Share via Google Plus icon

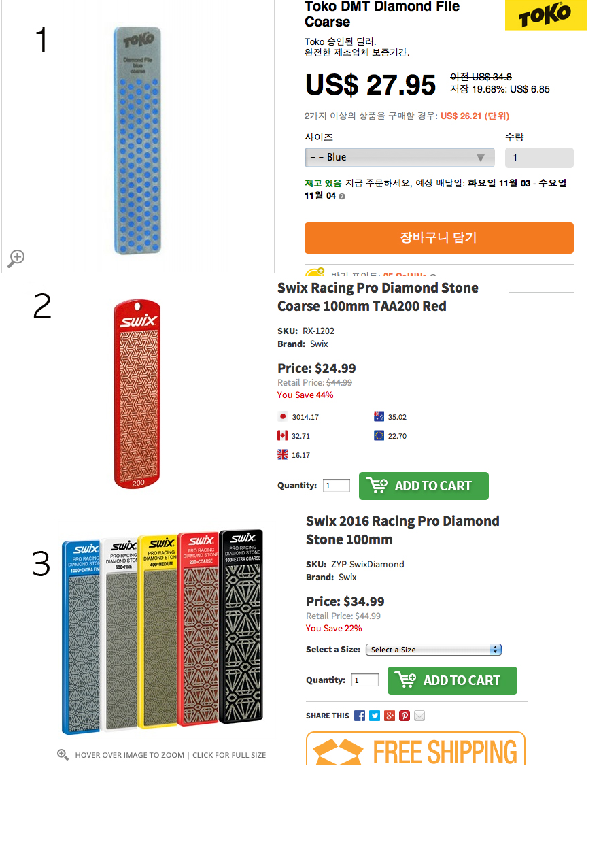390,716
